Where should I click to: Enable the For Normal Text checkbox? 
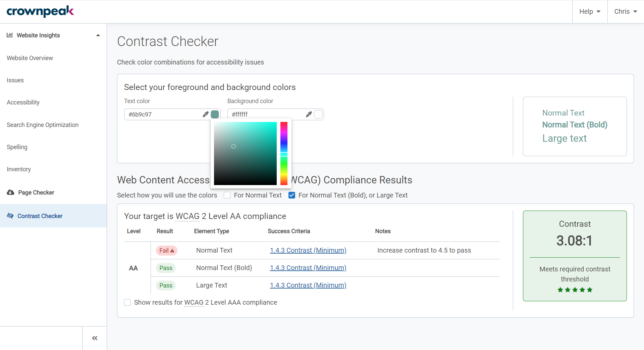pyautogui.click(x=227, y=195)
